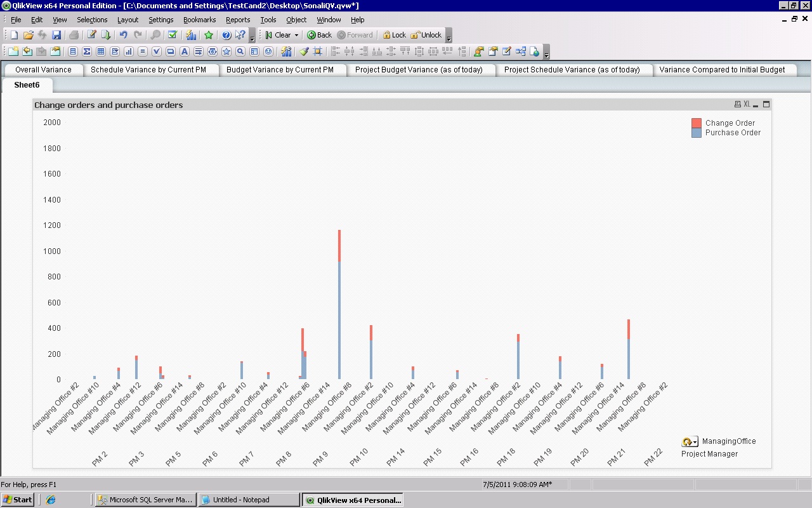Open the Table Viewer icon

521,51
